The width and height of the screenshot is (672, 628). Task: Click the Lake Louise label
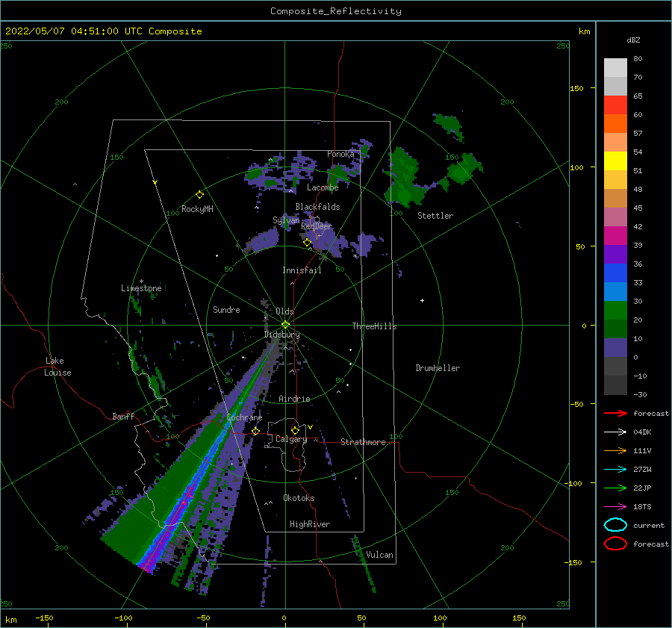point(57,367)
